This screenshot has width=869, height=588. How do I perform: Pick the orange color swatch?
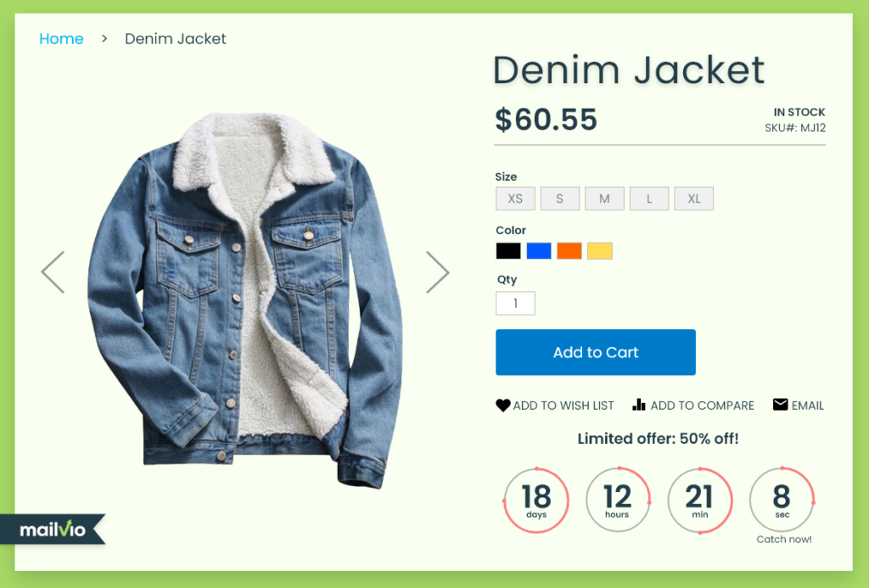coord(569,251)
